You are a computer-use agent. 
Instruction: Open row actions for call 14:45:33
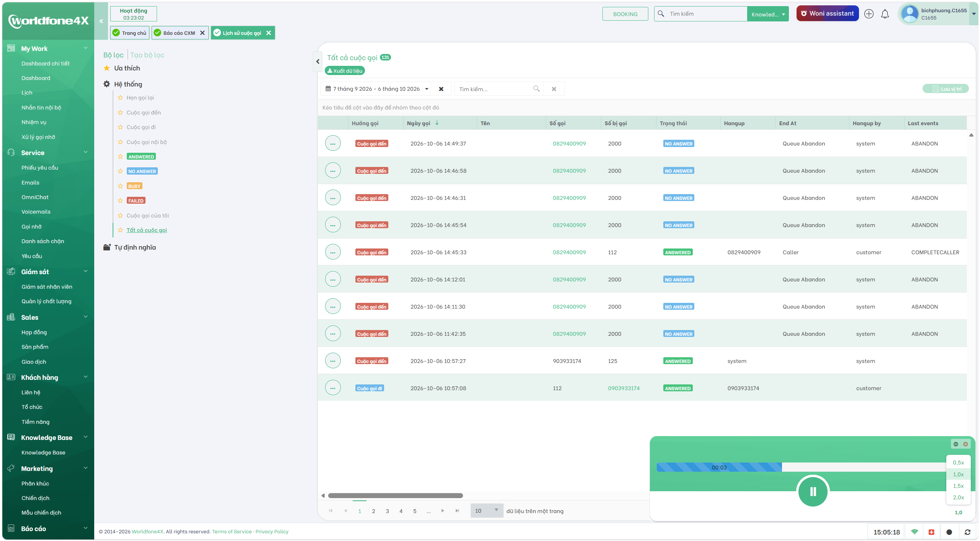tap(333, 252)
